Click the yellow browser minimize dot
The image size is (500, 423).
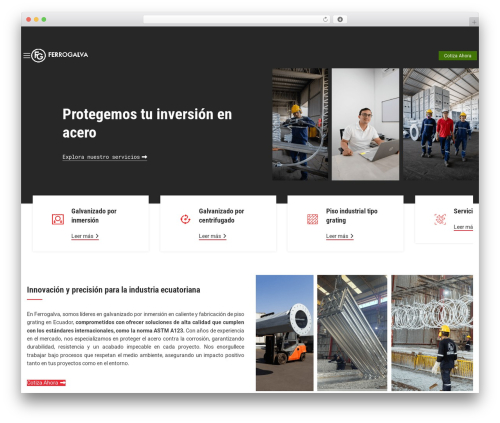click(36, 19)
